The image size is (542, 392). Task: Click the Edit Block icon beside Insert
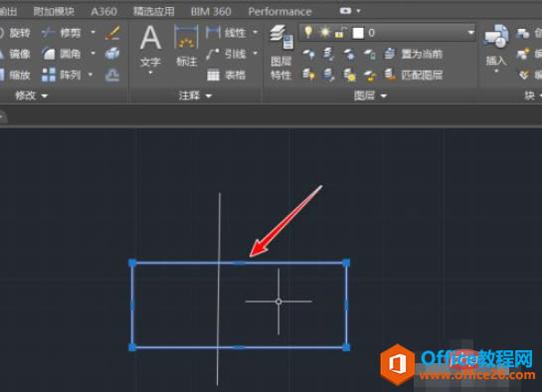pos(522,54)
